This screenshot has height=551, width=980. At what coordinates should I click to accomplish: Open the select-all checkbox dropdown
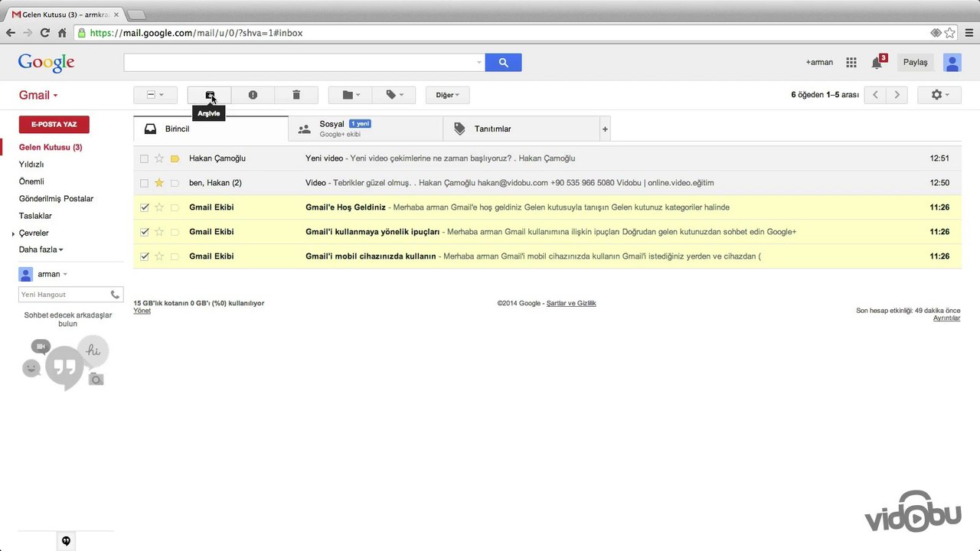tap(155, 95)
